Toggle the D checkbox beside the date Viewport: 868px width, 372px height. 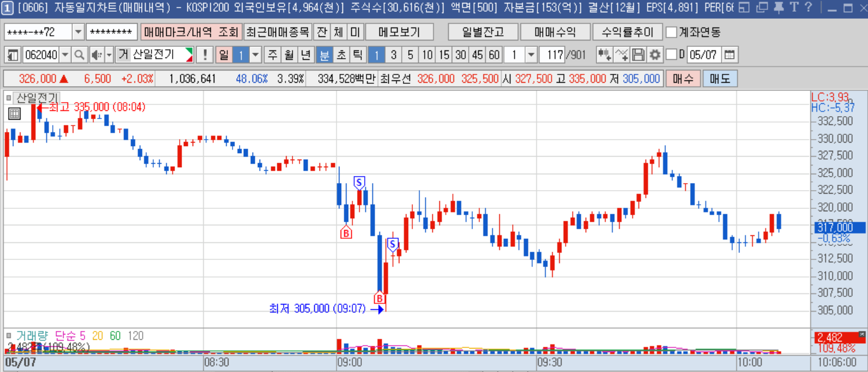pos(671,55)
